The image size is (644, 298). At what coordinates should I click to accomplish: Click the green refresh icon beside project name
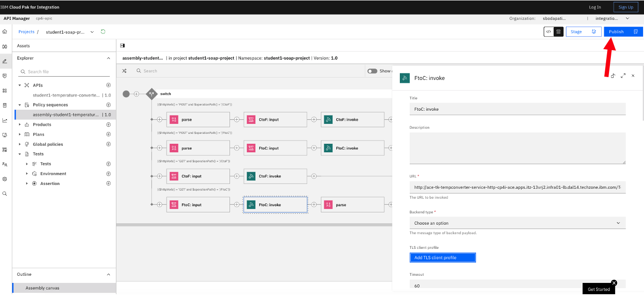103,32
